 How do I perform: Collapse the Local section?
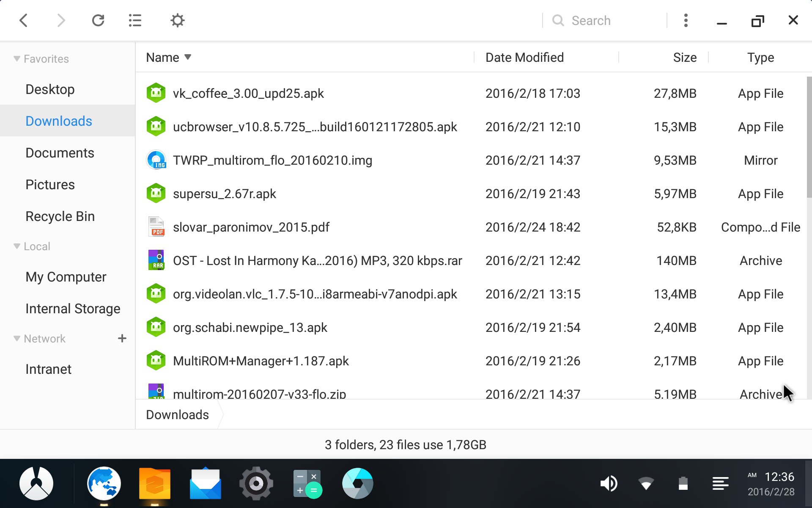(x=17, y=246)
